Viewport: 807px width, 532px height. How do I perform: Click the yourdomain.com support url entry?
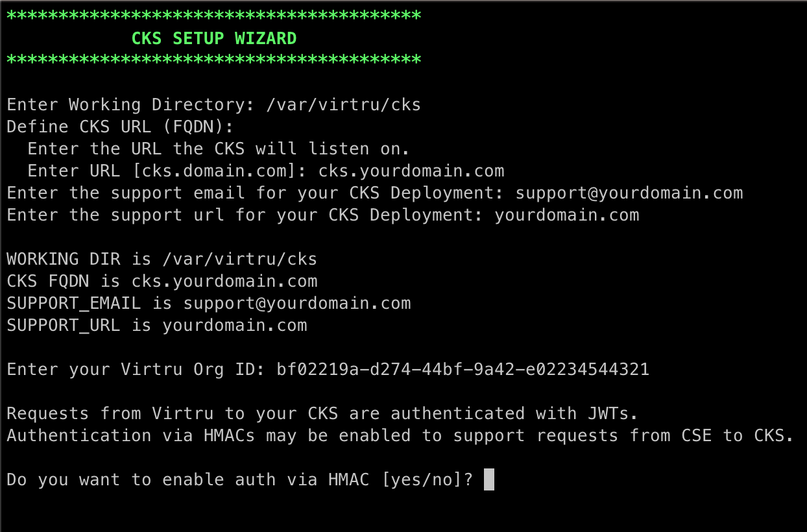(567, 215)
